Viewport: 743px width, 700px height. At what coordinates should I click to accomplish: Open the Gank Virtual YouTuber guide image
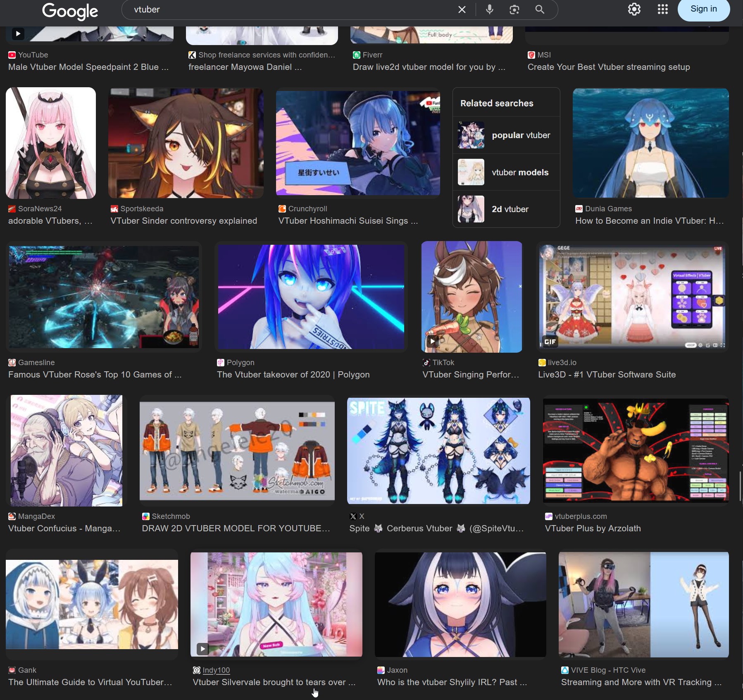click(92, 604)
